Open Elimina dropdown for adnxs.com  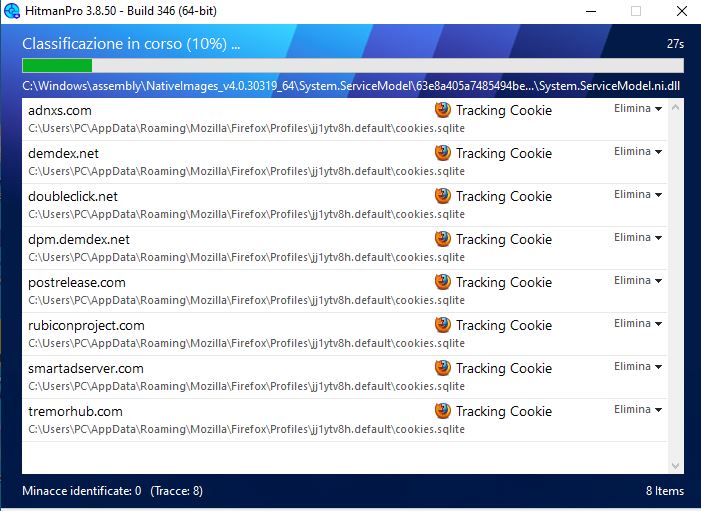click(x=638, y=109)
